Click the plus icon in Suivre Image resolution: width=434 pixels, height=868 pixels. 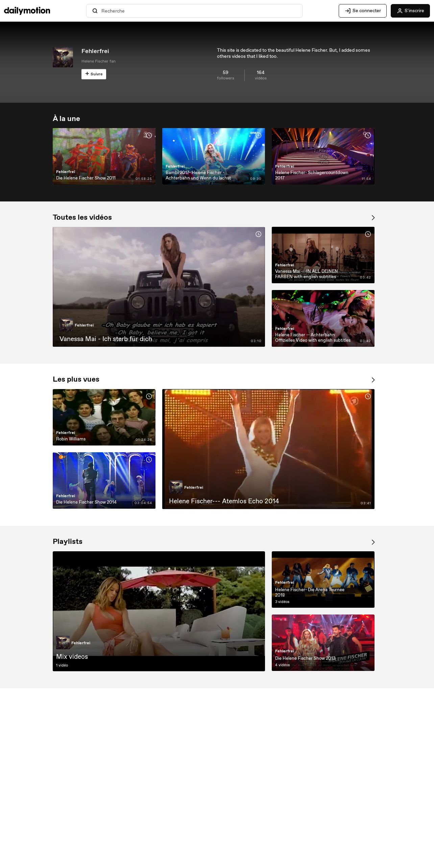[87, 74]
